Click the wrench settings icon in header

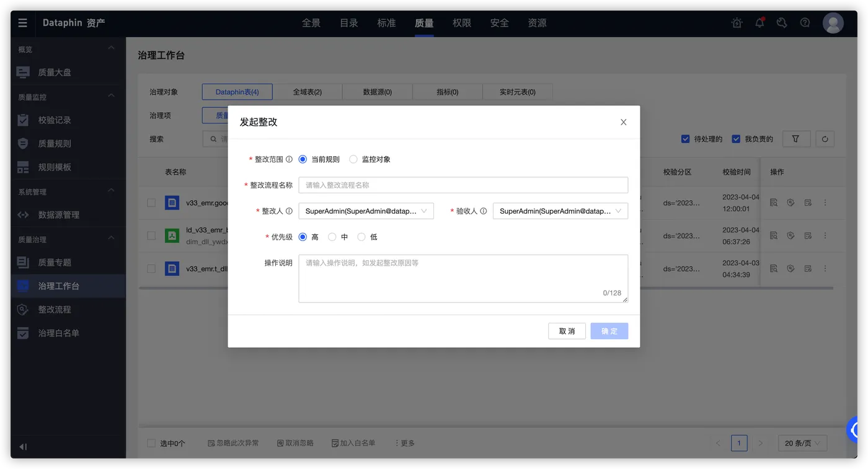[x=782, y=23]
